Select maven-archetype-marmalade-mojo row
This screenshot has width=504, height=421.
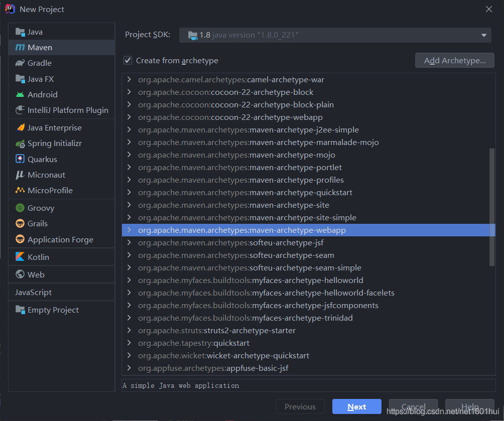(x=309, y=142)
